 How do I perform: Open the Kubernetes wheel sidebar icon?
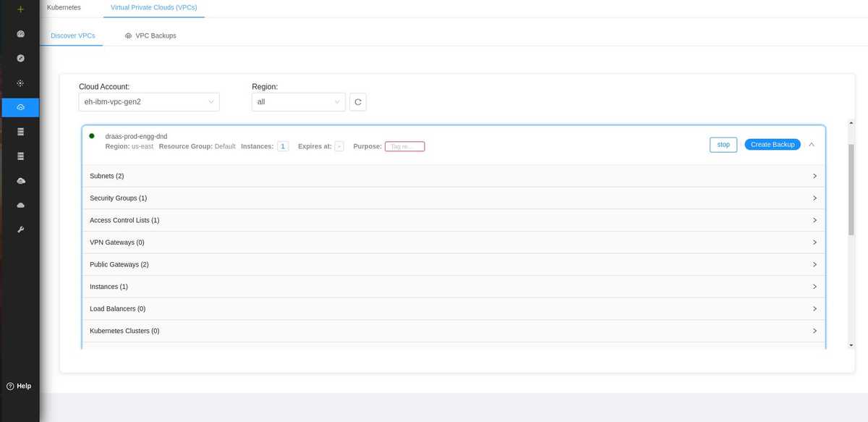[20, 83]
